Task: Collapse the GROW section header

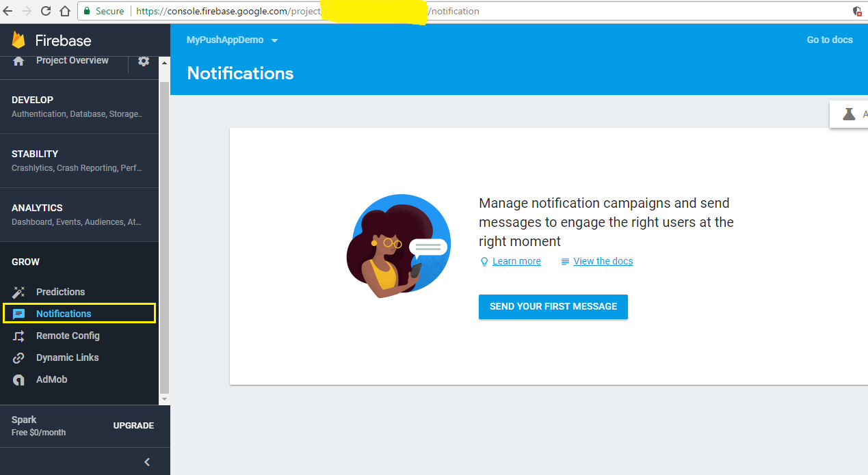Action: (26, 262)
